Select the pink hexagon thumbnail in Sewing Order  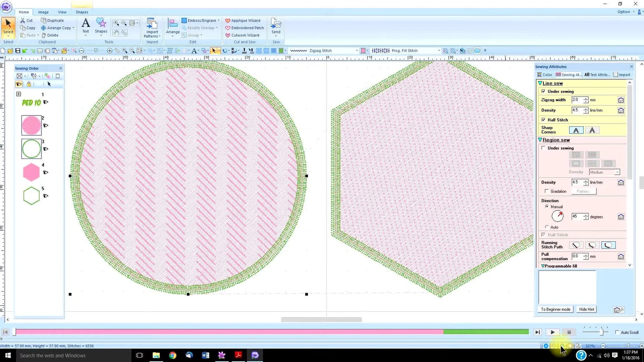point(31,172)
